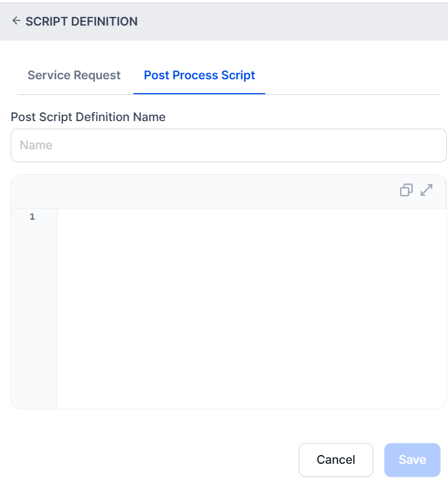
Task: Save the post process script
Action: [412, 459]
